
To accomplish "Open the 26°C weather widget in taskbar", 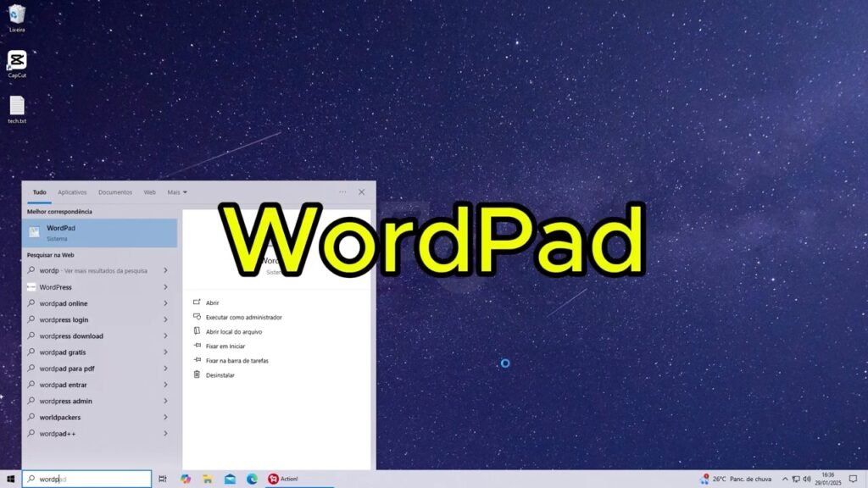I will point(736,480).
